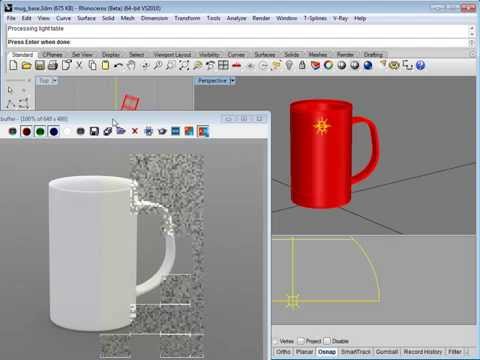Click the Filter status bar button

[455, 352]
